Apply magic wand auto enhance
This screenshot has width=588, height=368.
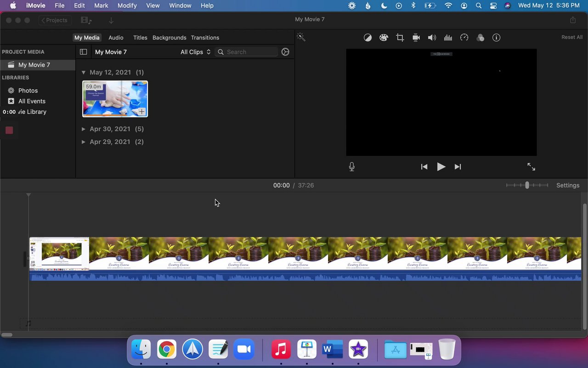pos(301,37)
